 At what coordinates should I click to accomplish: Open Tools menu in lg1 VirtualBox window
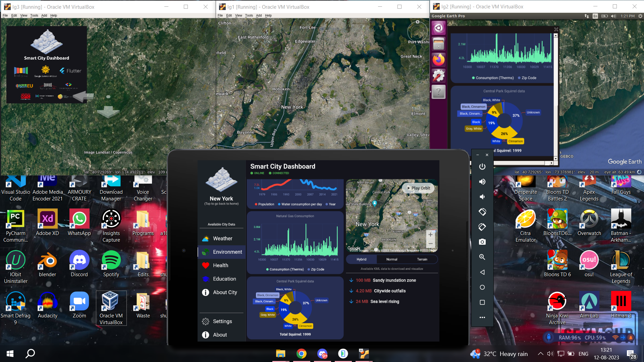pos(249,15)
